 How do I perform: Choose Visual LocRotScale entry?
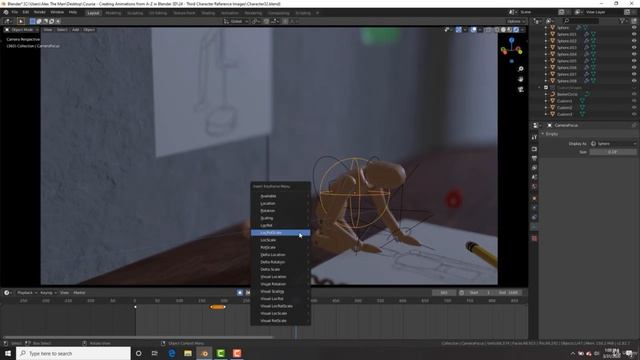280,306
